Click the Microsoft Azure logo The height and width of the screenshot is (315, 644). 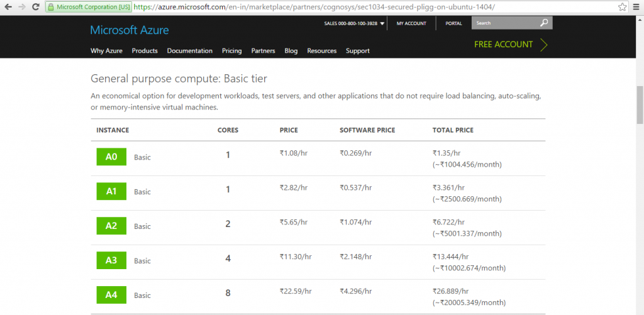[130, 30]
